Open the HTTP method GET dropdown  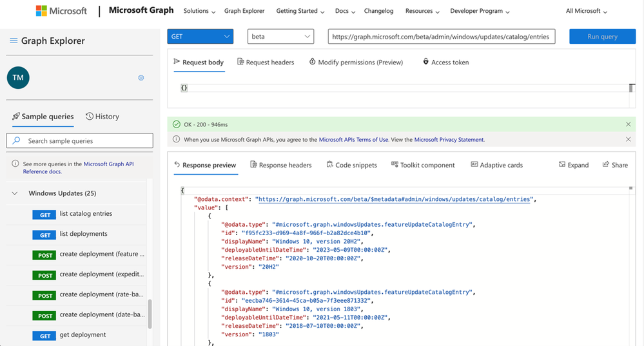(x=200, y=37)
